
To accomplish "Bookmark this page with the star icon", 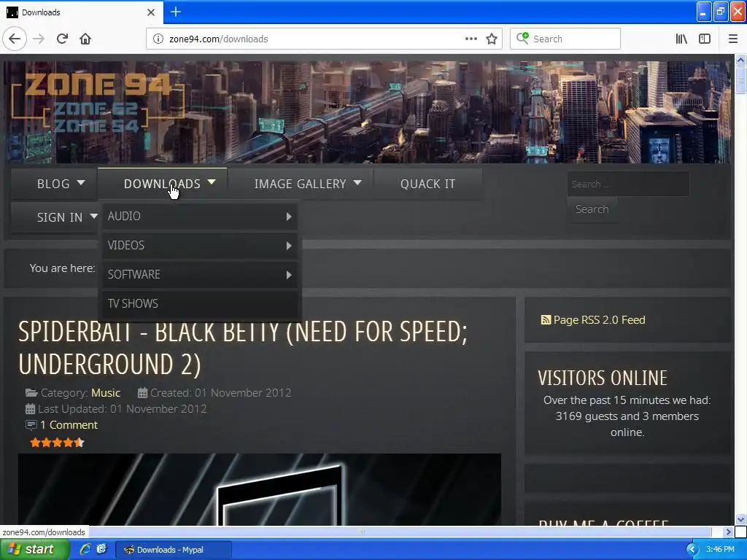I will [492, 39].
